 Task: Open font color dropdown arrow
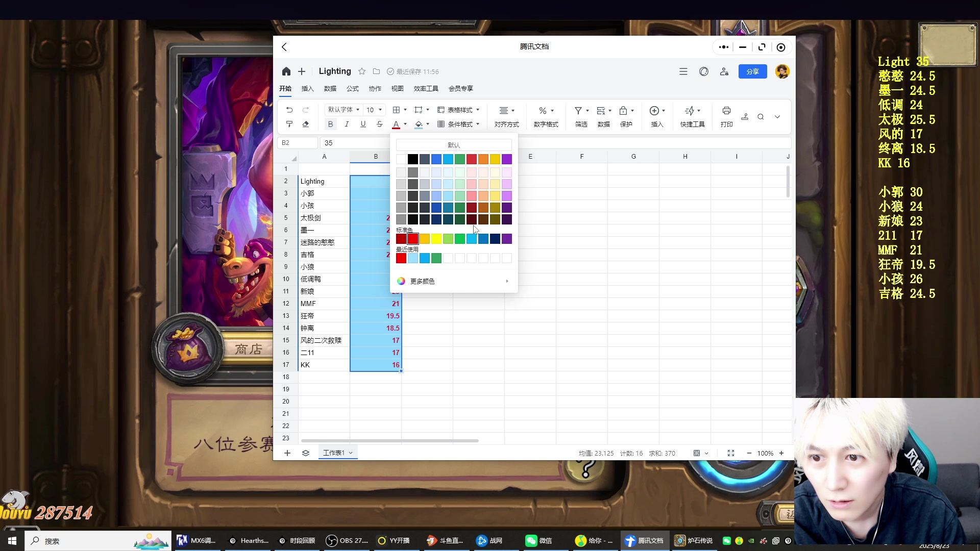coord(405,124)
